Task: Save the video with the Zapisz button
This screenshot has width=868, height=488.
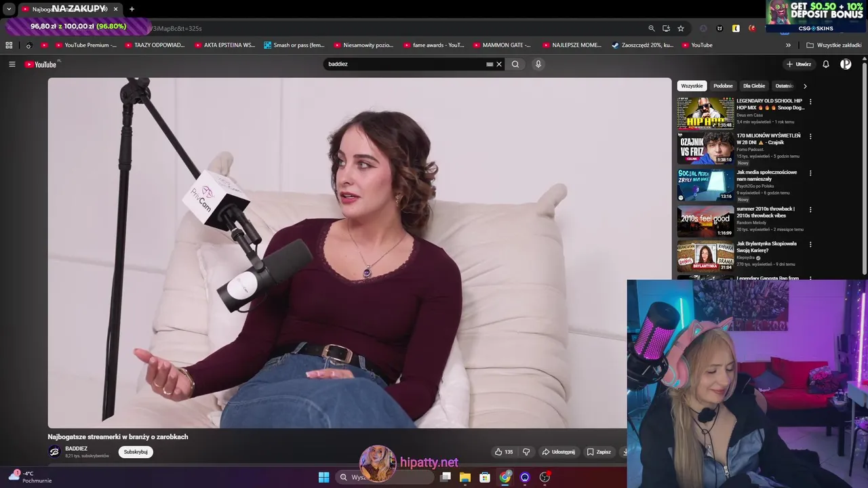Action: pyautogui.click(x=599, y=452)
